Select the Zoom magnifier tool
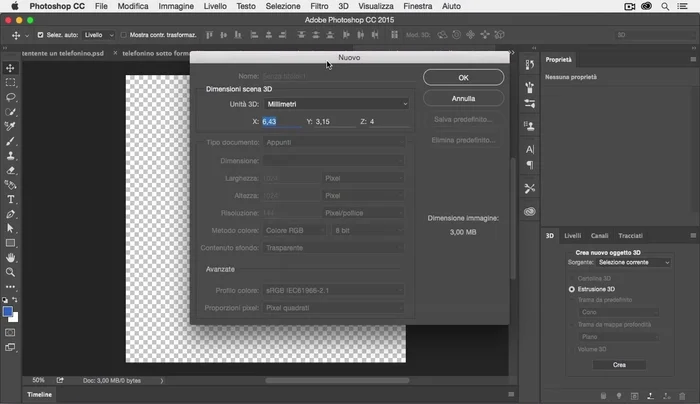 pyautogui.click(x=11, y=272)
